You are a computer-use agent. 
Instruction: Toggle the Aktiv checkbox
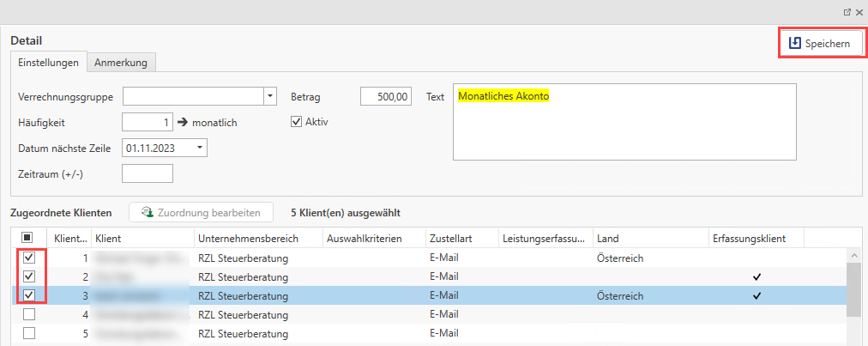click(297, 122)
